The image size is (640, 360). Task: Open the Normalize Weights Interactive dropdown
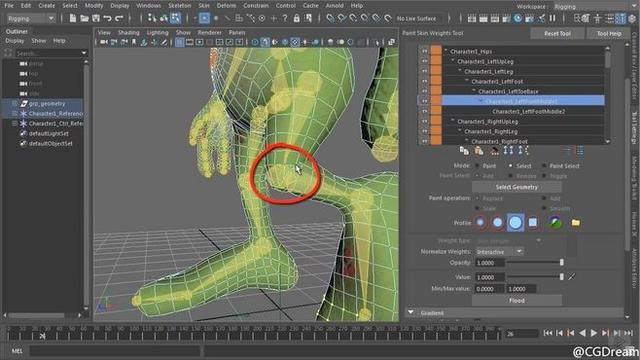(x=499, y=252)
